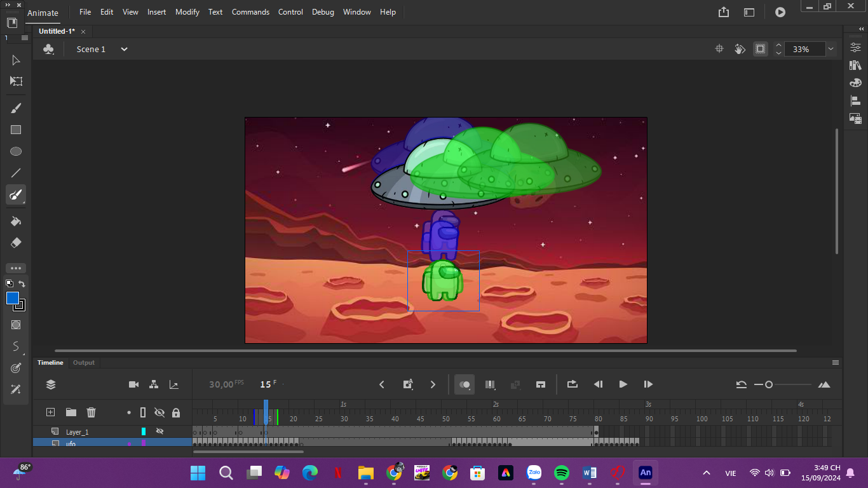
Task: Select the Line tool
Action: (x=16, y=173)
